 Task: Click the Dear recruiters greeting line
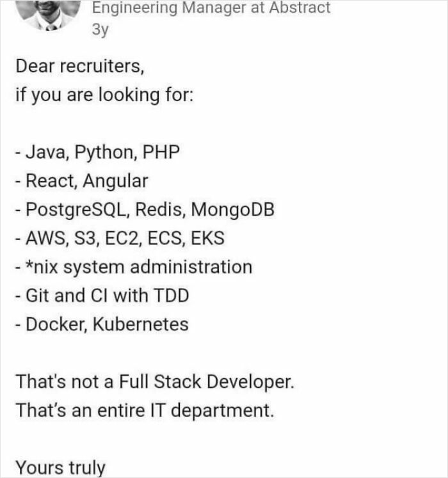79,67
